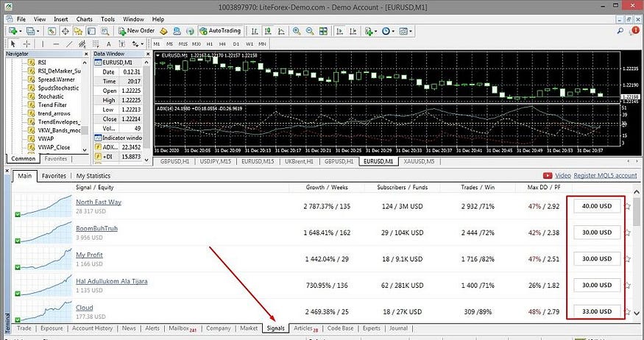
Task: Switch to the Signals terminal tab
Action: point(275,328)
